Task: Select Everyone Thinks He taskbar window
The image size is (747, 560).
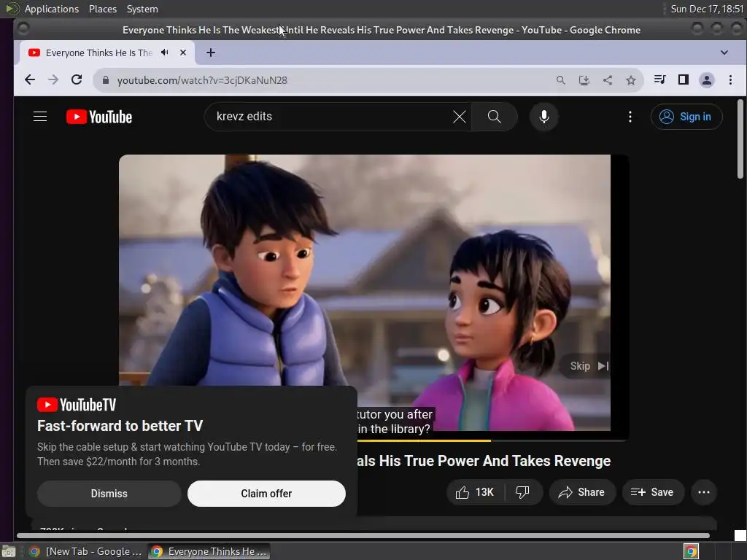Action: click(x=209, y=551)
